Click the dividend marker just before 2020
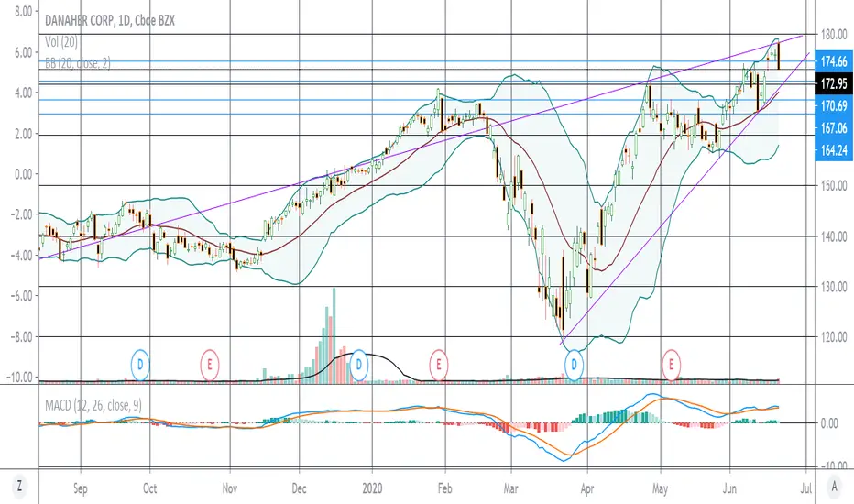Screen dimensions: 854x504 click(x=359, y=364)
